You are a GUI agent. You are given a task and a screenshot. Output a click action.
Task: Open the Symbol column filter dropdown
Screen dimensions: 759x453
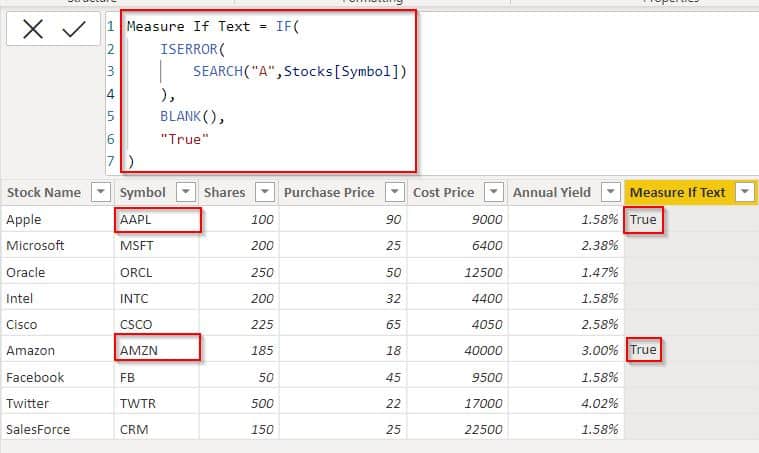click(x=186, y=192)
